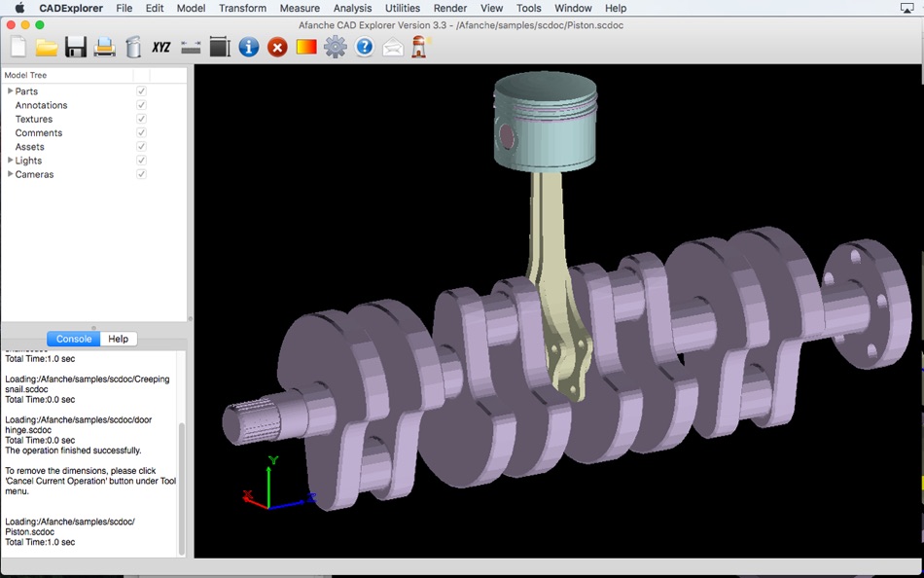
Task: Print the model with printer icon
Action: (x=105, y=47)
